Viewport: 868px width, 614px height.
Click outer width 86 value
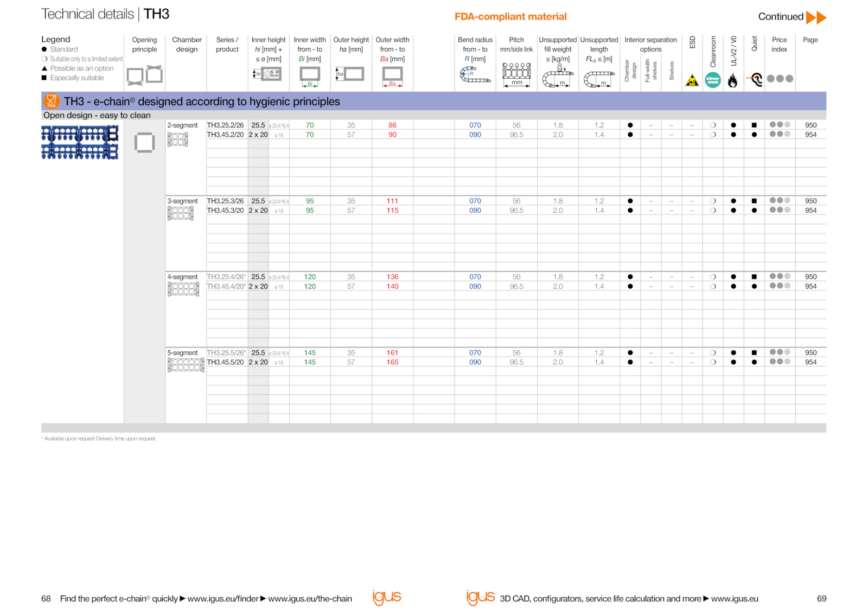[392, 125]
